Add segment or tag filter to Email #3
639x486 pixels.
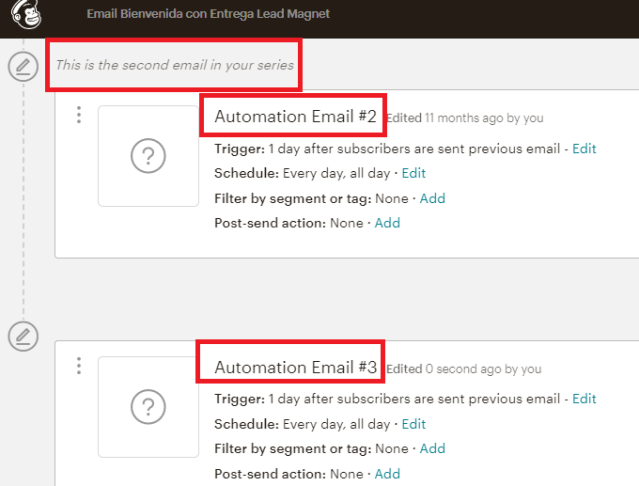[x=432, y=448]
